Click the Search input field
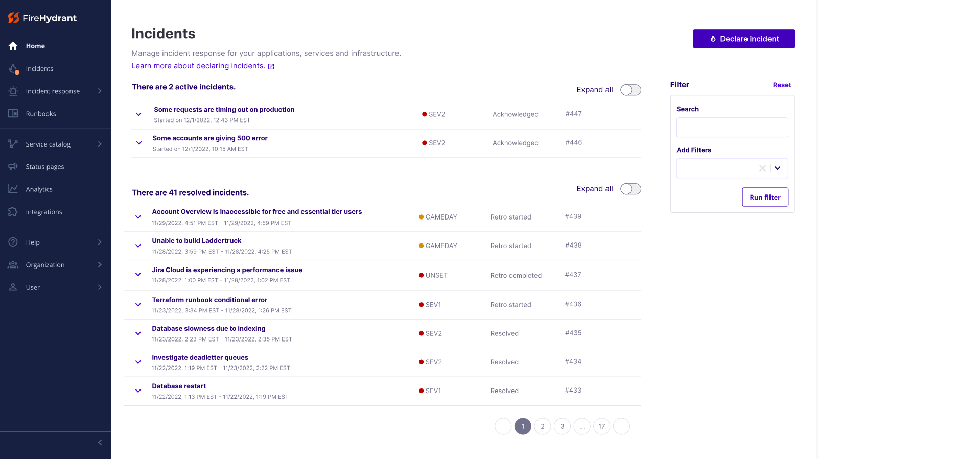This screenshot has height=463, width=980. click(x=732, y=128)
